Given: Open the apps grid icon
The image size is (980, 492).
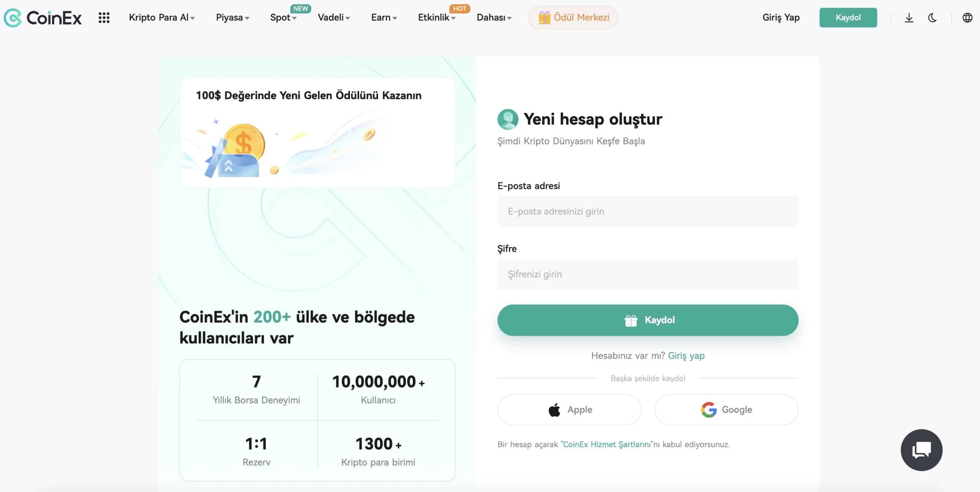Looking at the screenshot, I should 103,18.
